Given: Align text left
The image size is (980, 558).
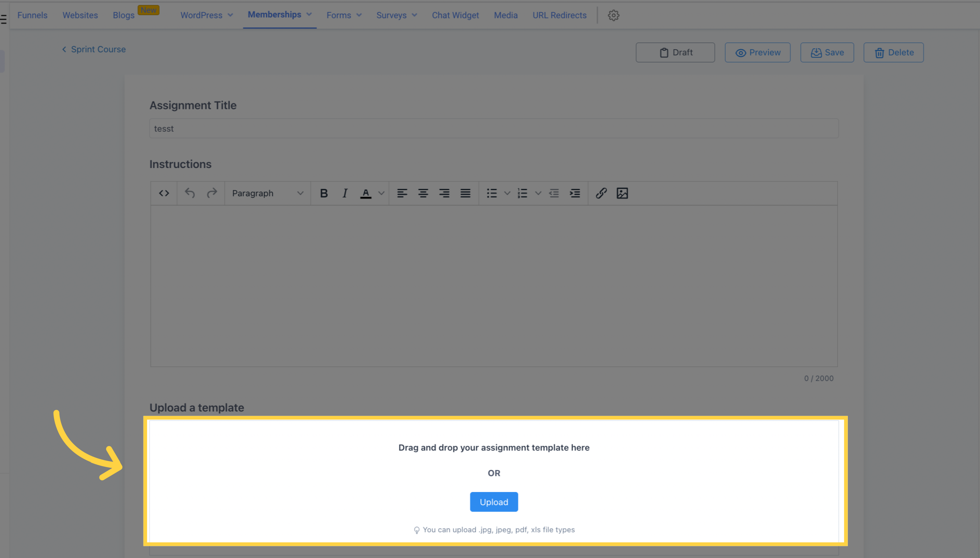Looking at the screenshot, I should [402, 193].
